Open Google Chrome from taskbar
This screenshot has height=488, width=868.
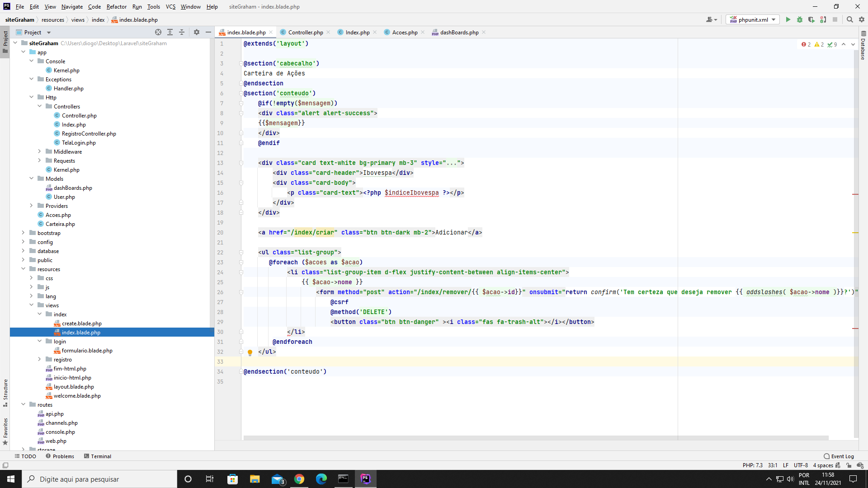(299, 479)
